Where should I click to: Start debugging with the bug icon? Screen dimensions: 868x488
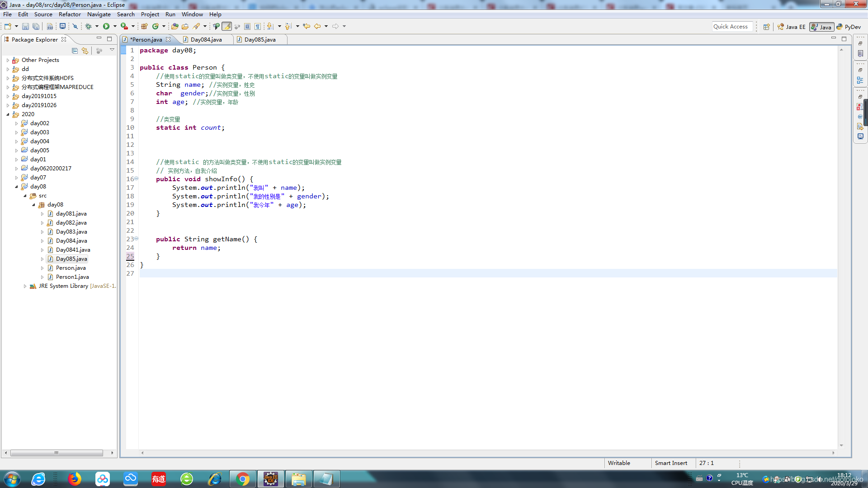click(x=89, y=27)
